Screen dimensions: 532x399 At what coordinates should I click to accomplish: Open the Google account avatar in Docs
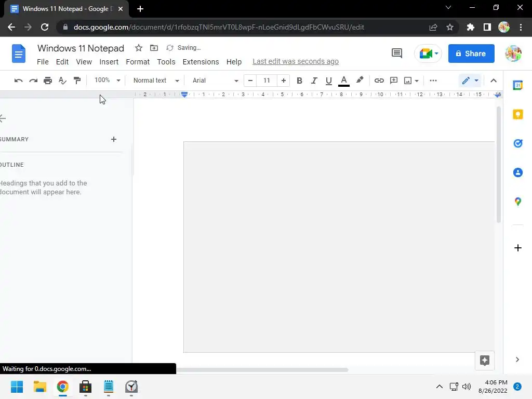513,54
